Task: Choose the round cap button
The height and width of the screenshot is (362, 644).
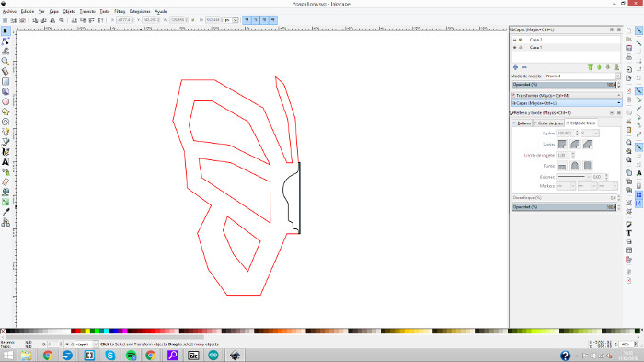Action: 575,166
